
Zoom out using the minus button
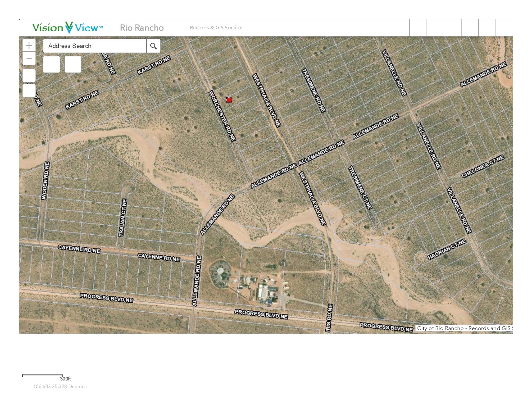pyautogui.click(x=29, y=58)
